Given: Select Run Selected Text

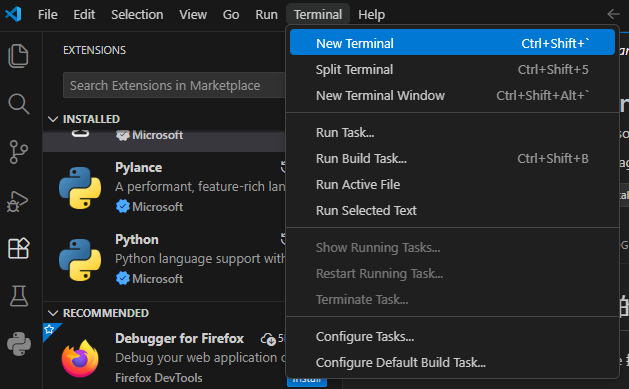Looking at the screenshot, I should point(452,210).
